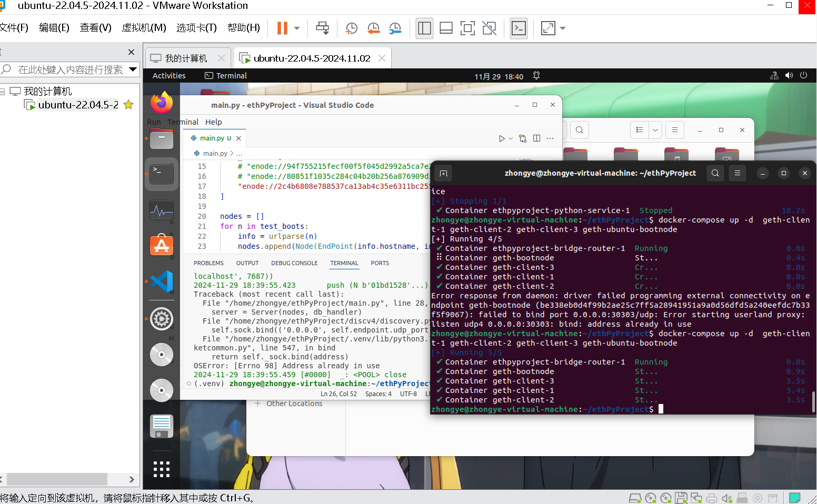Close the ubuntu-22.04.5-2024.11.02 tab
Image resolution: width=817 pixels, height=504 pixels.
point(382,58)
